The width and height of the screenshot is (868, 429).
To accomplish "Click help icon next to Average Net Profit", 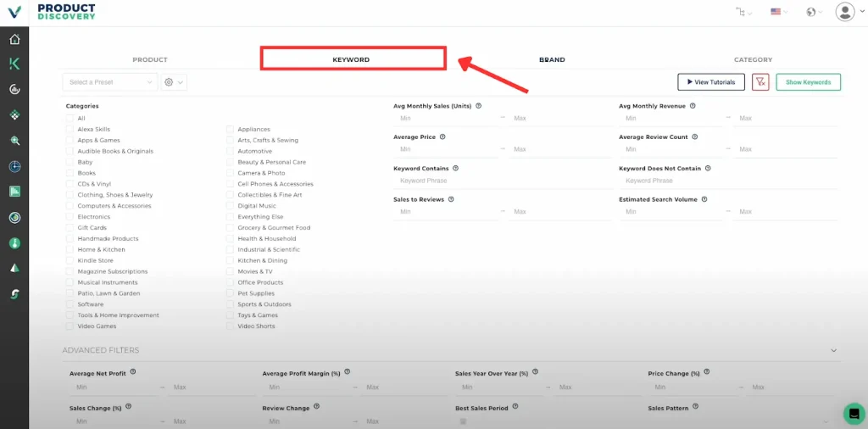I will click(133, 372).
